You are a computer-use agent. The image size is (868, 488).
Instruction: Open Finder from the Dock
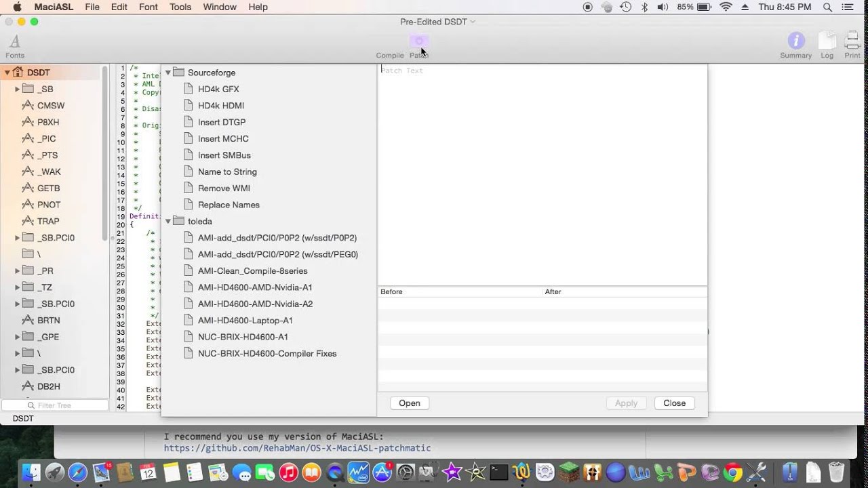click(x=32, y=472)
